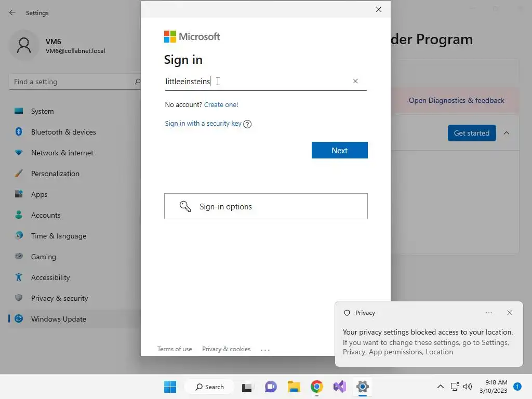Open Google Chrome from taskbar
Viewport: 532px width, 399px height.
316,387
